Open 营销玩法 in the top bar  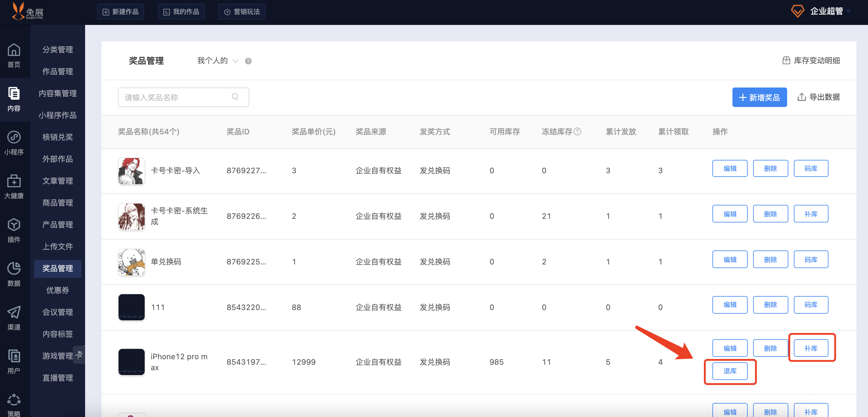pos(242,12)
